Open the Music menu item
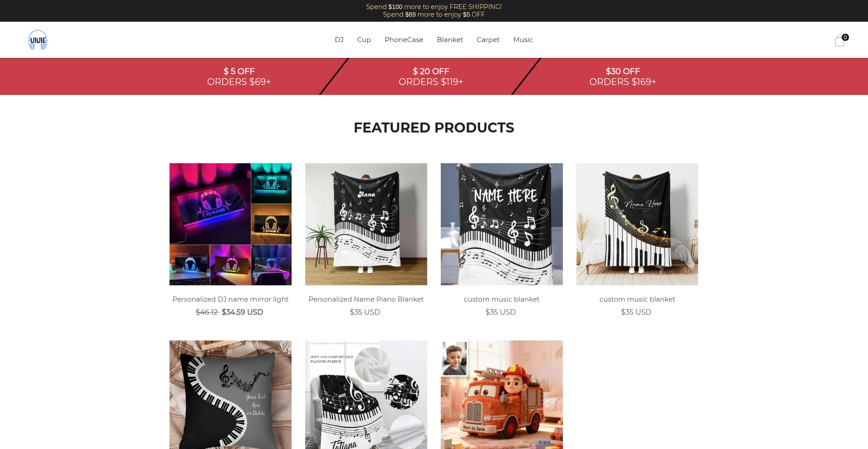The image size is (868, 449). [x=523, y=40]
